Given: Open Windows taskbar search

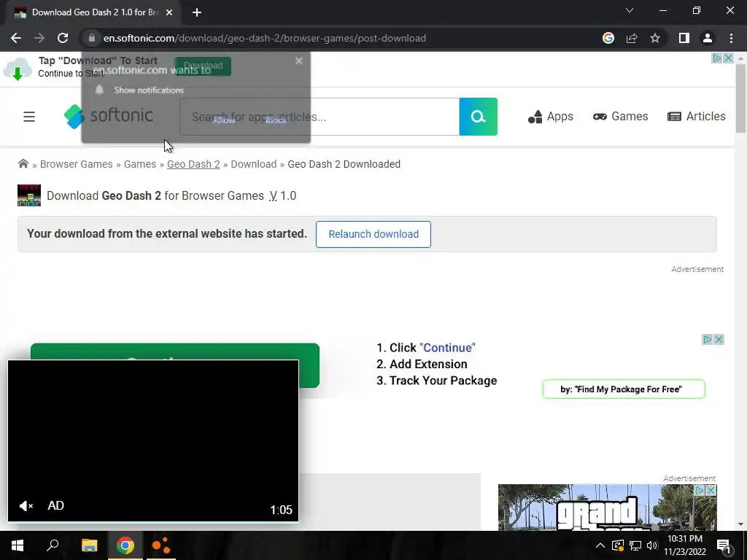Looking at the screenshot, I should click(53, 545).
